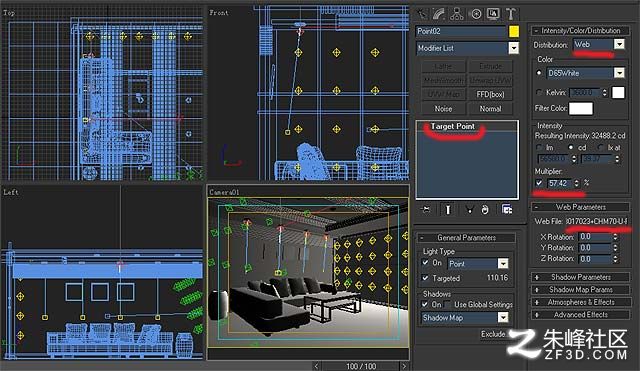Open the white Filter Color swatch

point(581,108)
